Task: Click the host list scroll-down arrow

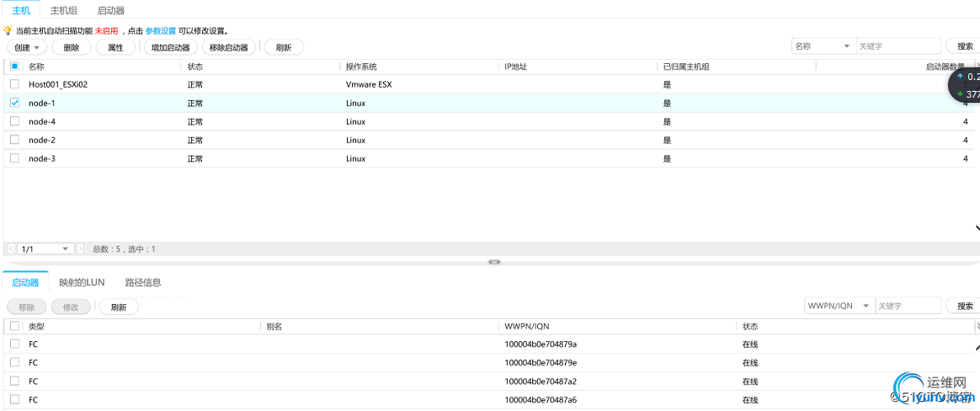Action: point(977,229)
